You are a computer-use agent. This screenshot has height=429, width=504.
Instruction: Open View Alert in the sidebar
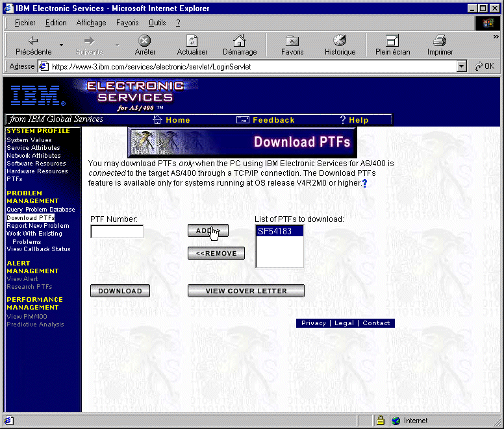pyautogui.click(x=22, y=278)
